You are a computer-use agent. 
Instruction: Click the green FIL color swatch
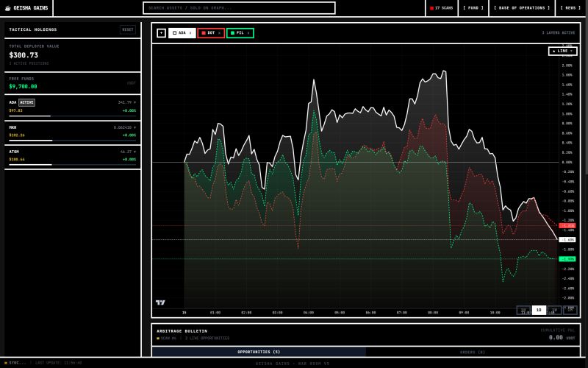[232, 33]
